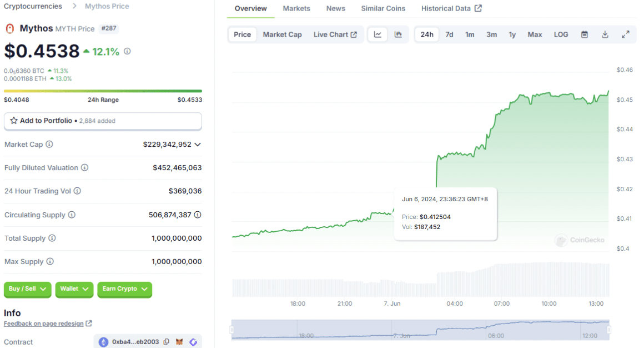
Task: Click the MetaMask fox icon
Action: 180,342
